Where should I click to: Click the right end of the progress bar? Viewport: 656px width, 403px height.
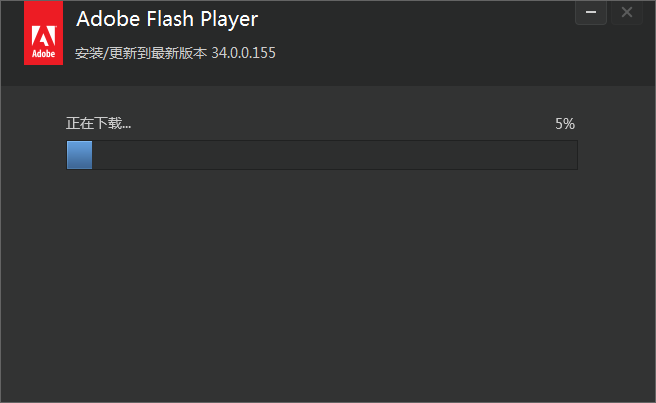(572, 155)
